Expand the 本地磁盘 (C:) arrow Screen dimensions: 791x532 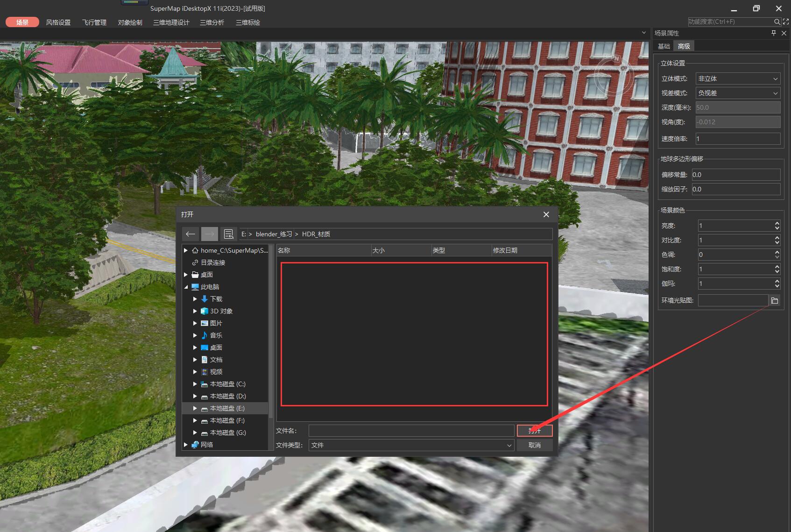tap(195, 384)
